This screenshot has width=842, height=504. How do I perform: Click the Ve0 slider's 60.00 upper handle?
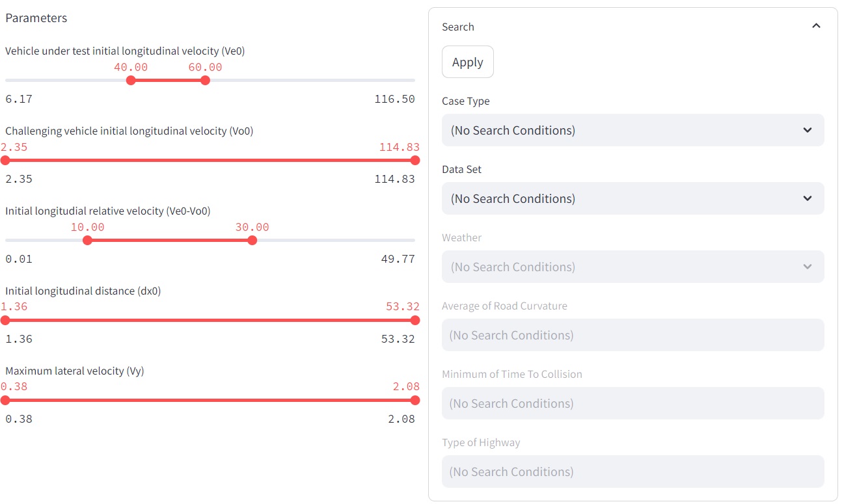click(x=206, y=80)
